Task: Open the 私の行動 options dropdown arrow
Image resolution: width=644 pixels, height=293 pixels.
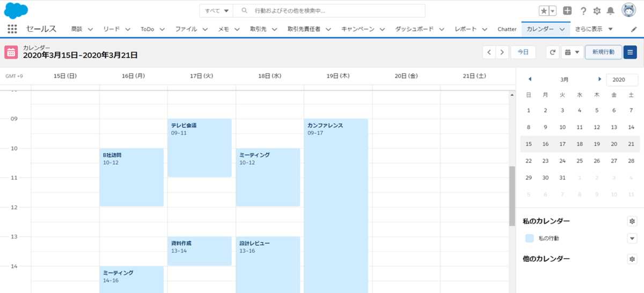Action: point(632,238)
